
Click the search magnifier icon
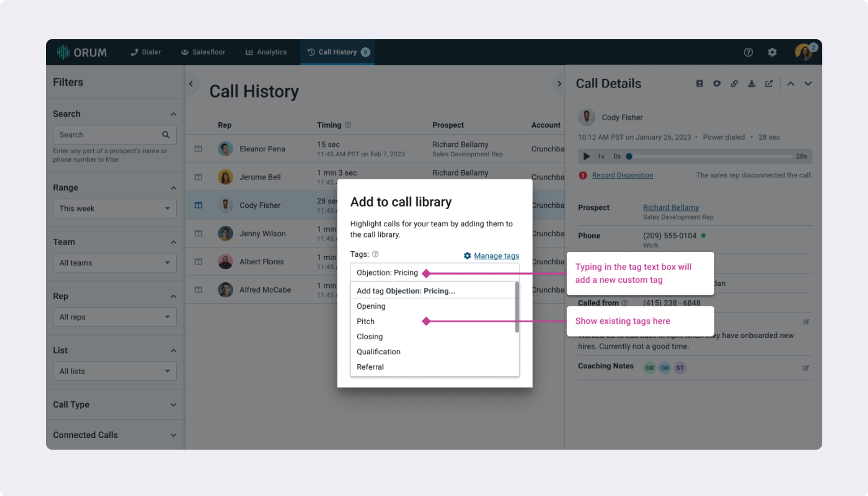click(x=165, y=135)
